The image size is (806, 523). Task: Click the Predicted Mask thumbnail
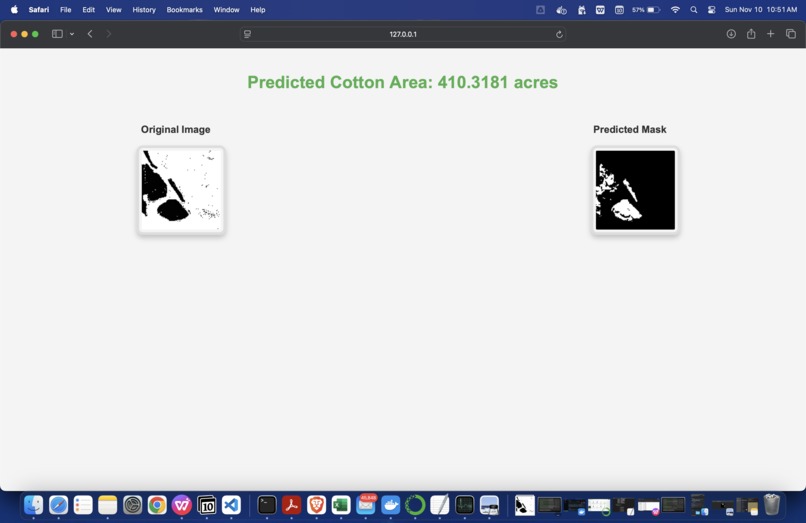[x=635, y=190]
